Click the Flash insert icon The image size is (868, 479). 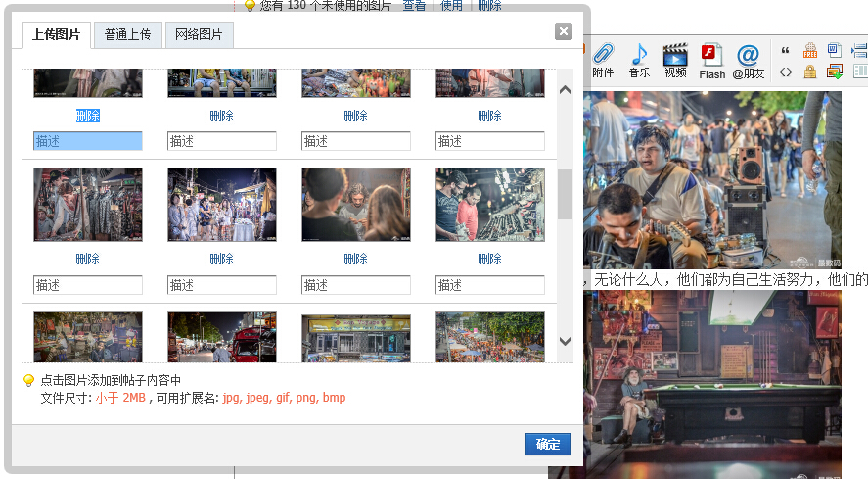711,62
